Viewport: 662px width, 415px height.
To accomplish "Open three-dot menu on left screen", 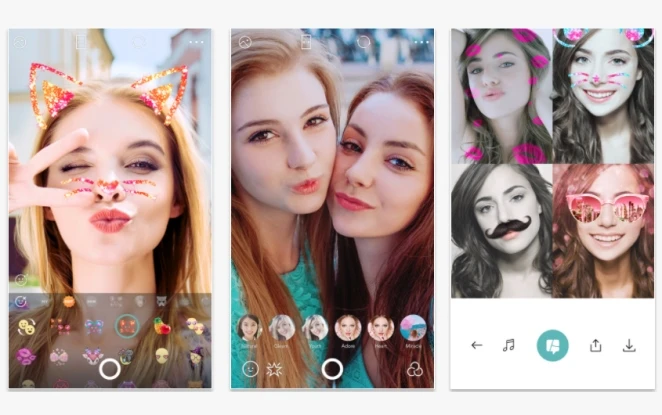I will click(196, 43).
